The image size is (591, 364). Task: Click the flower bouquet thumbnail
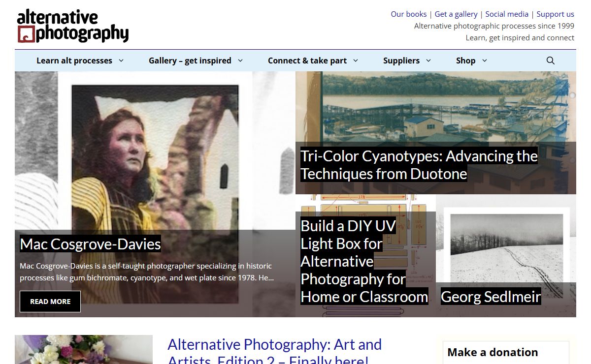point(84,350)
